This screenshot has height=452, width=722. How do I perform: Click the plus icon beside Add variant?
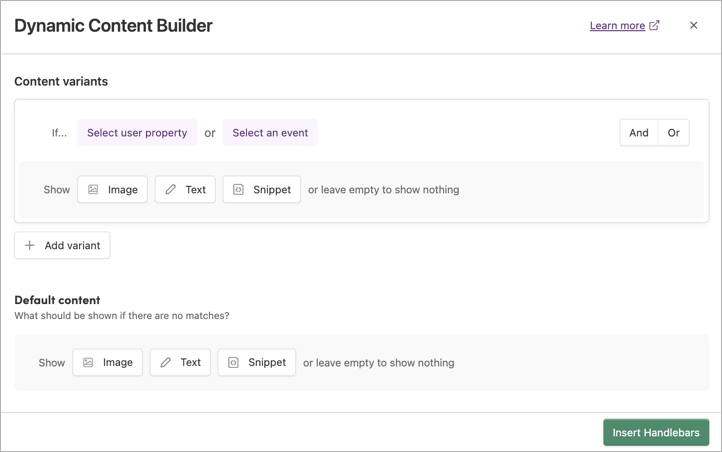tap(30, 246)
